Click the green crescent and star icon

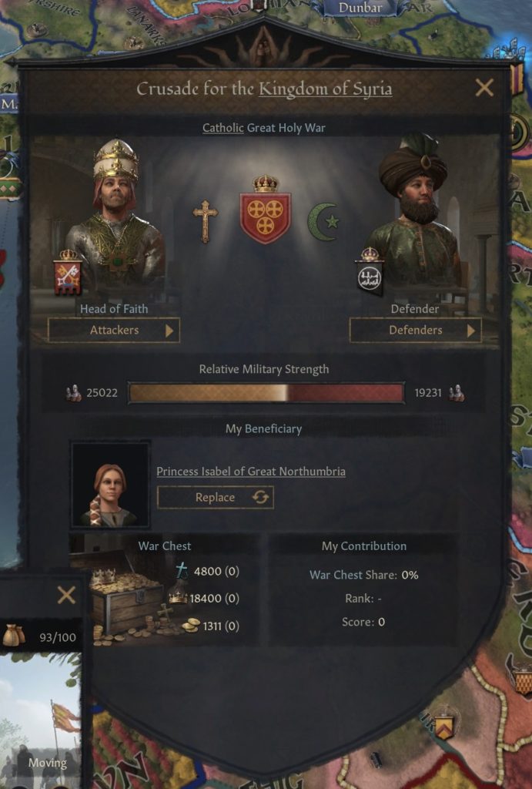coord(323,221)
